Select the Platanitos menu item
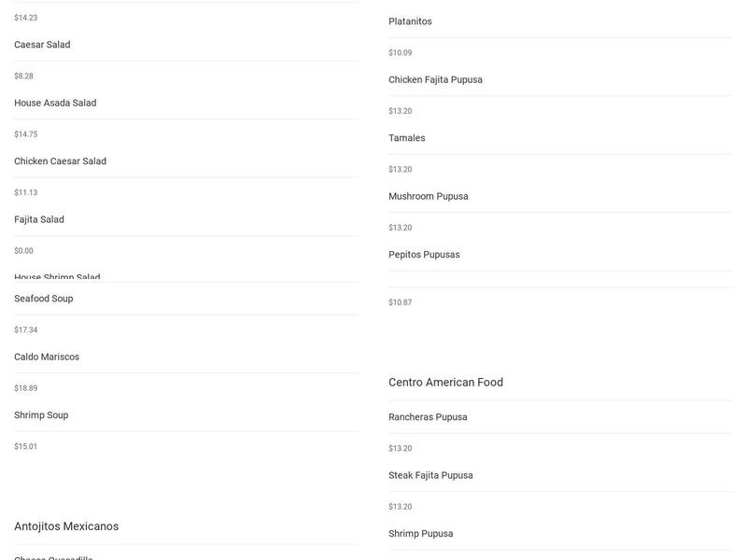The width and height of the screenshot is (747, 560). click(410, 21)
